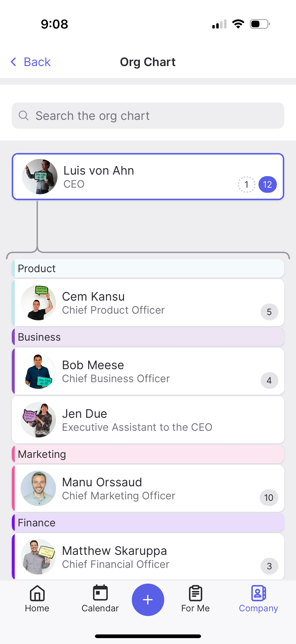Tap the purple plus action button
296x644 pixels.
(148, 599)
